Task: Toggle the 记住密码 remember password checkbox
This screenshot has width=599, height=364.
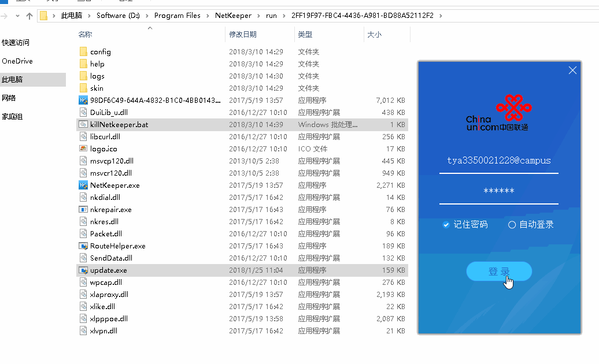Action: pos(446,225)
